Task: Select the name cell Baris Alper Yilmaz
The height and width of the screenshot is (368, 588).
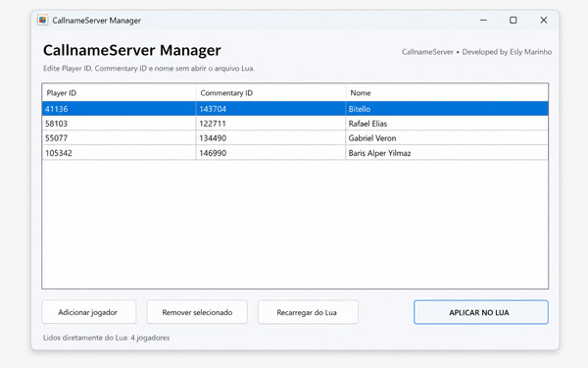Action: pos(447,153)
